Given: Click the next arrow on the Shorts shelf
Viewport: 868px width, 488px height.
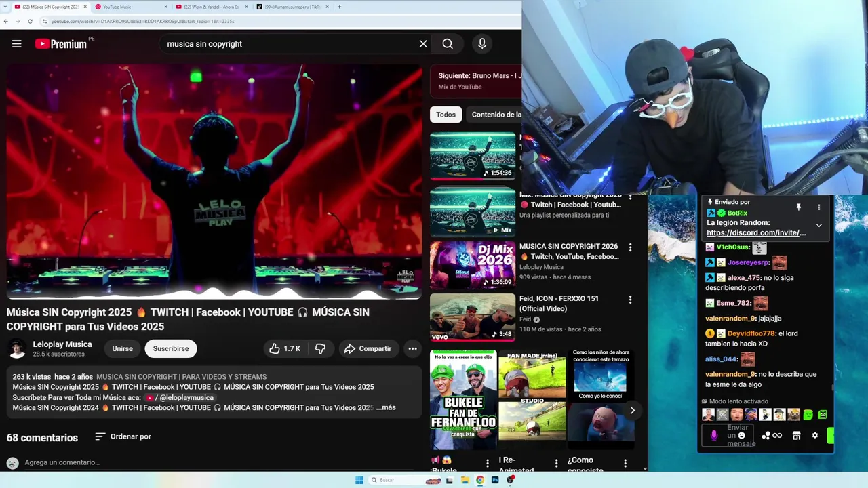Looking at the screenshot, I should pyautogui.click(x=632, y=410).
